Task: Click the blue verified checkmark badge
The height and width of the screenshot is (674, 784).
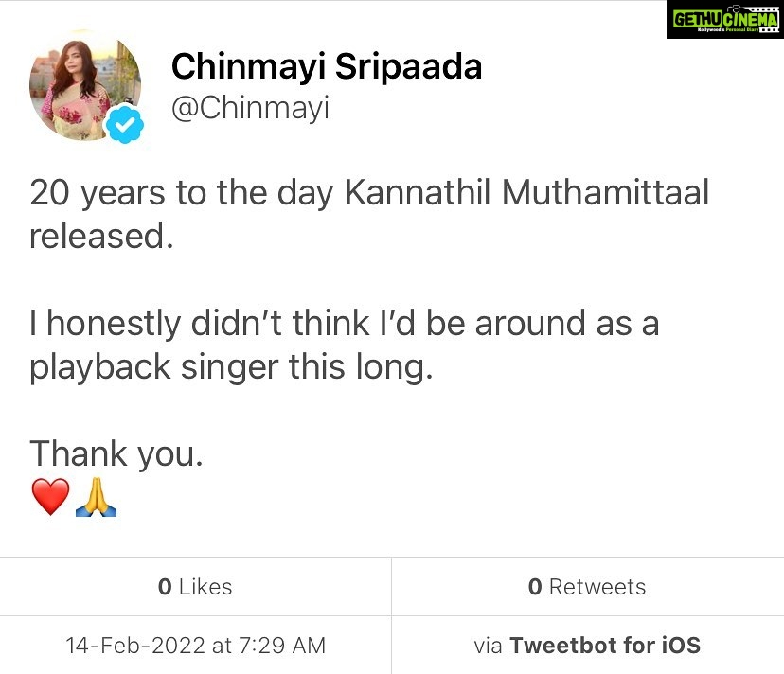Action: pos(124,125)
